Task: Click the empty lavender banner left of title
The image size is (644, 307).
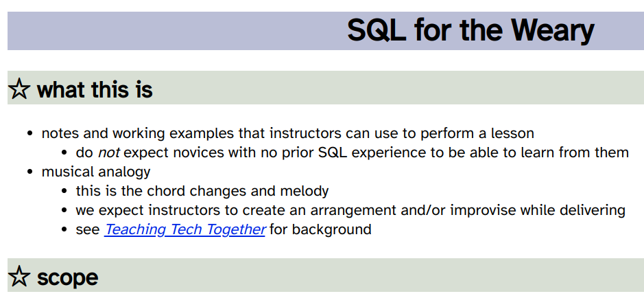Action: (x=171, y=31)
